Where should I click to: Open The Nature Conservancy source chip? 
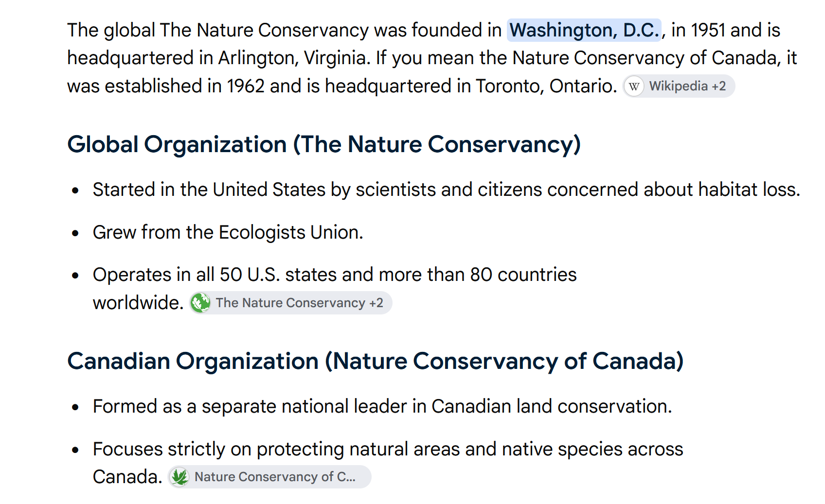click(291, 303)
